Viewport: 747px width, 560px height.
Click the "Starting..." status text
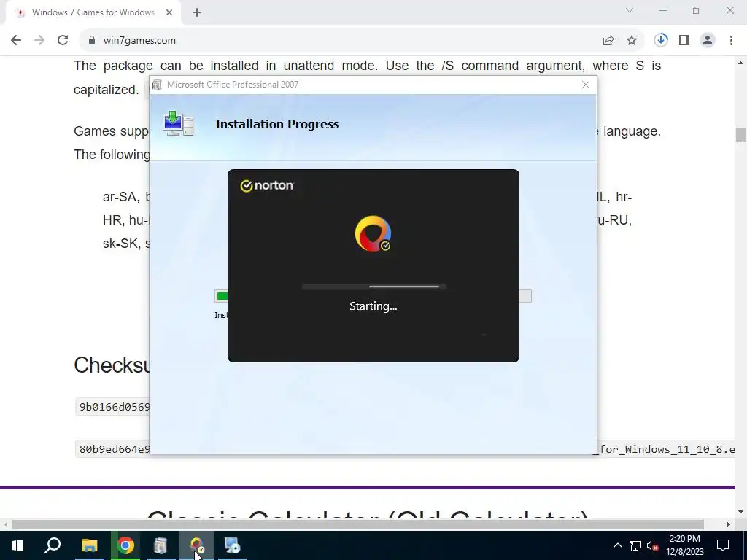373,306
